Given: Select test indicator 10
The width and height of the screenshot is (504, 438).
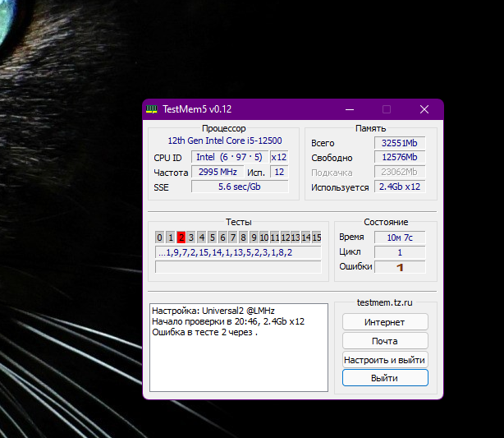Looking at the screenshot, I should (x=264, y=237).
